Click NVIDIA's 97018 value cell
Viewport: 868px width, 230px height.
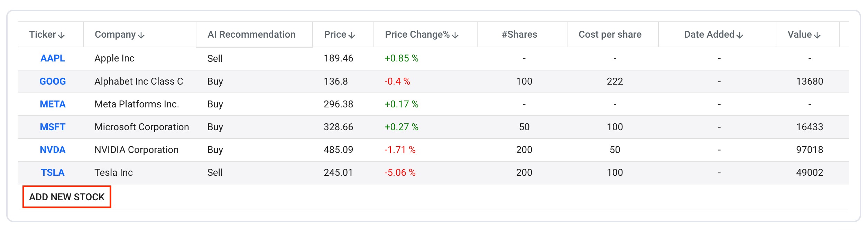click(x=809, y=150)
